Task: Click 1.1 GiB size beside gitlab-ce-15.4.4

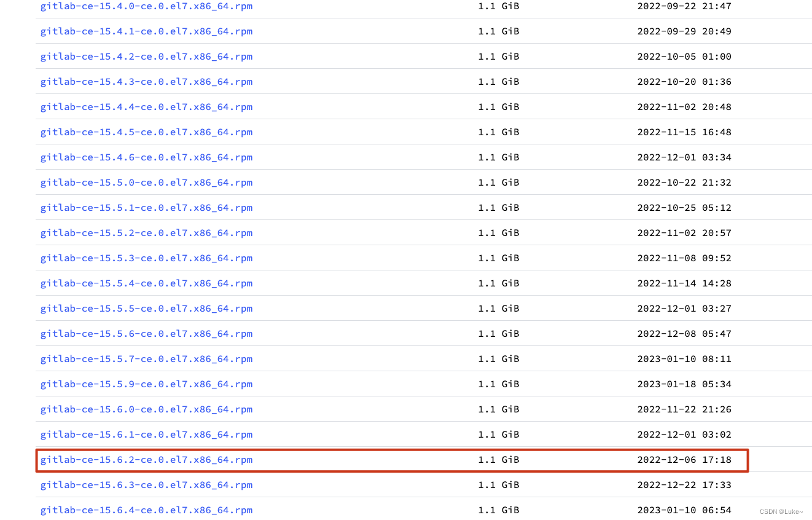Action: point(499,107)
